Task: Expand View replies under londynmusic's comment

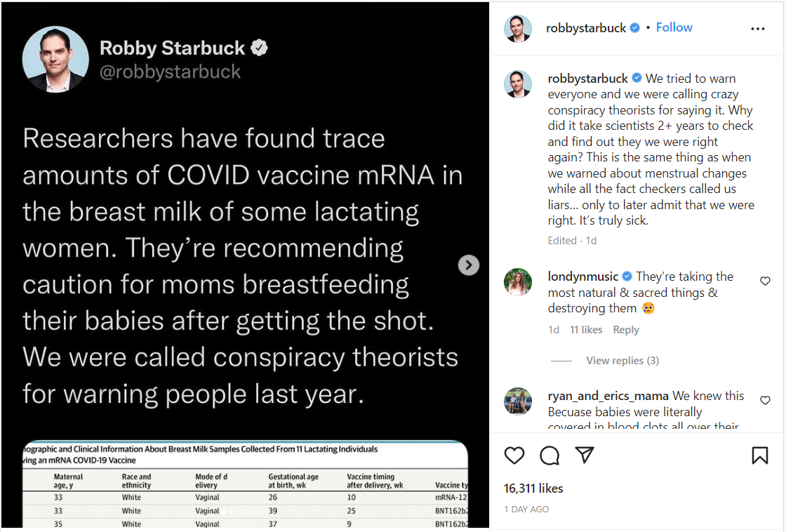Action: pyautogui.click(x=622, y=360)
